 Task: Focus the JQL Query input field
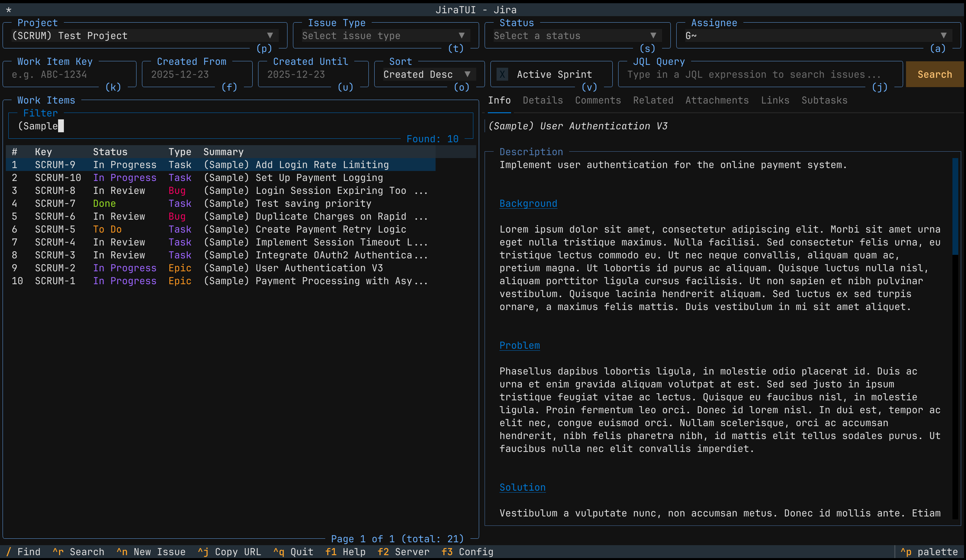[753, 75]
